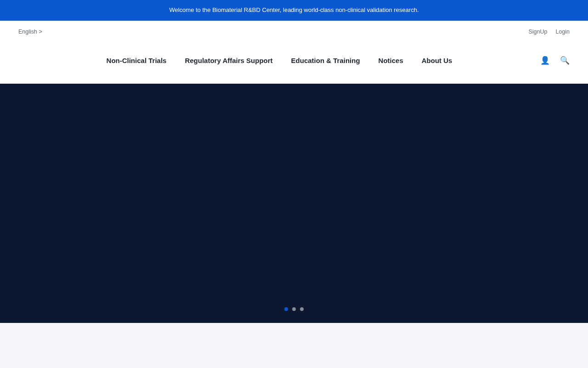Open the user account profile icon
Screen dimensions: 588x368
click(545, 60)
